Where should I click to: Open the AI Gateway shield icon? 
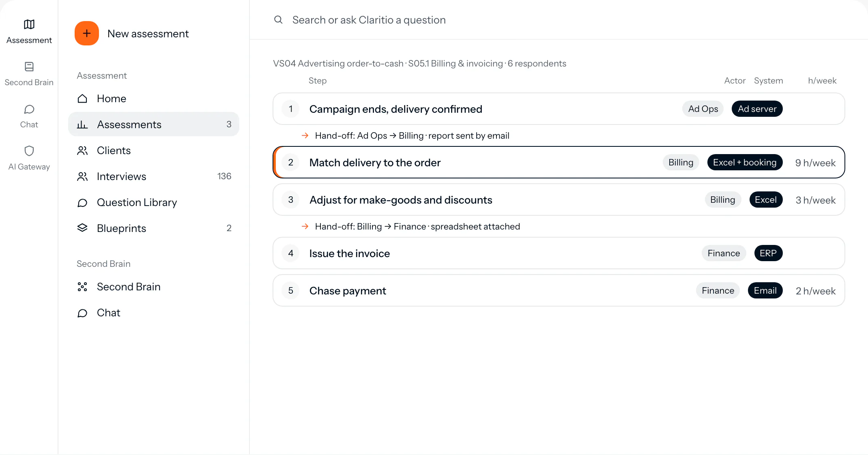click(29, 151)
